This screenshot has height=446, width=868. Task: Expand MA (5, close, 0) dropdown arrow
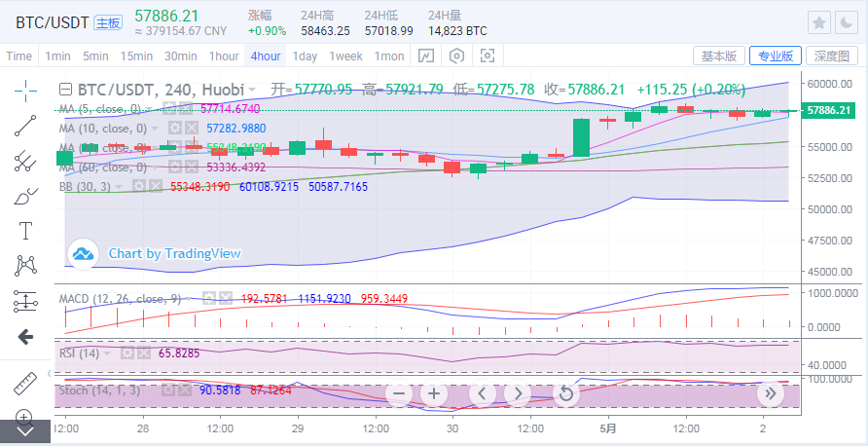(150, 109)
